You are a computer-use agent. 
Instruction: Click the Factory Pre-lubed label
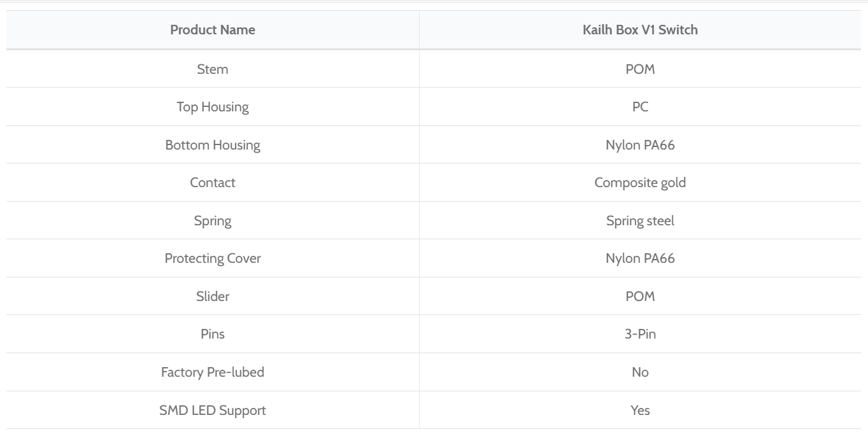(213, 372)
